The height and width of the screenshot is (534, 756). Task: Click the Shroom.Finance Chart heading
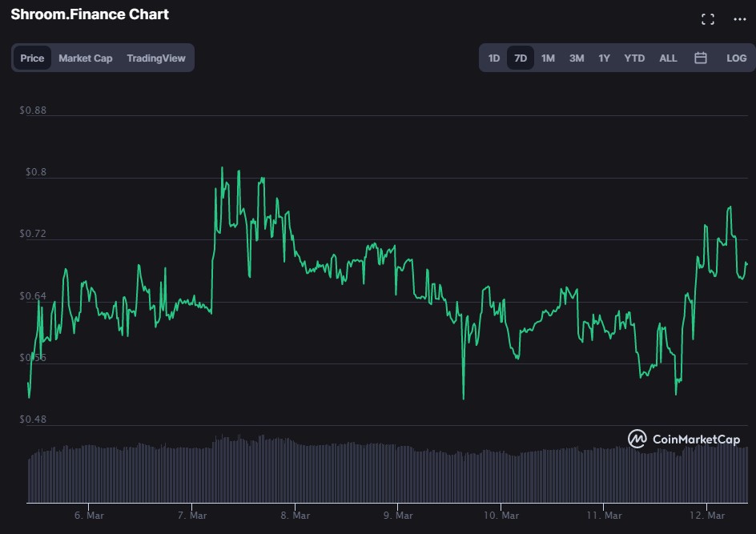(x=90, y=14)
